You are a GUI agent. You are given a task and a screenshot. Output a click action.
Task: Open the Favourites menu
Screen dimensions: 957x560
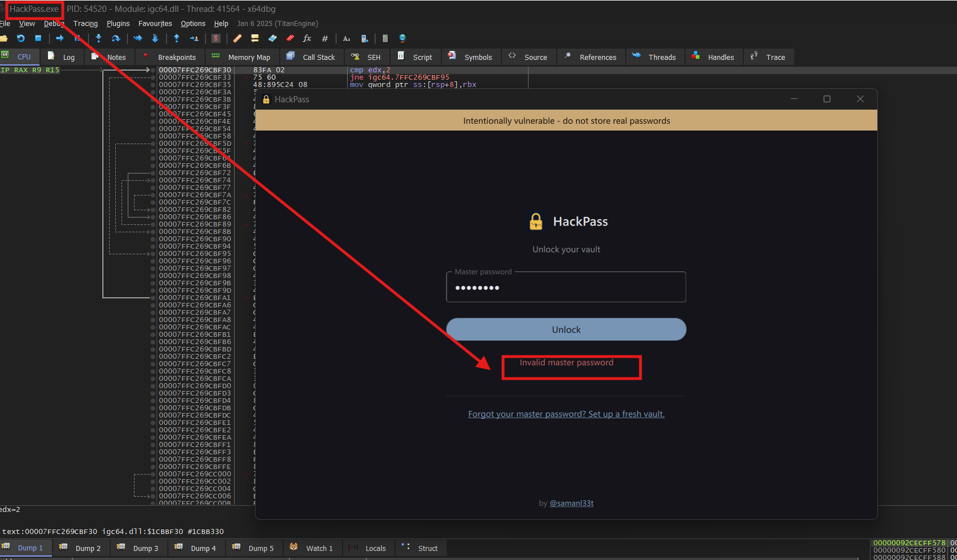pos(155,24)
